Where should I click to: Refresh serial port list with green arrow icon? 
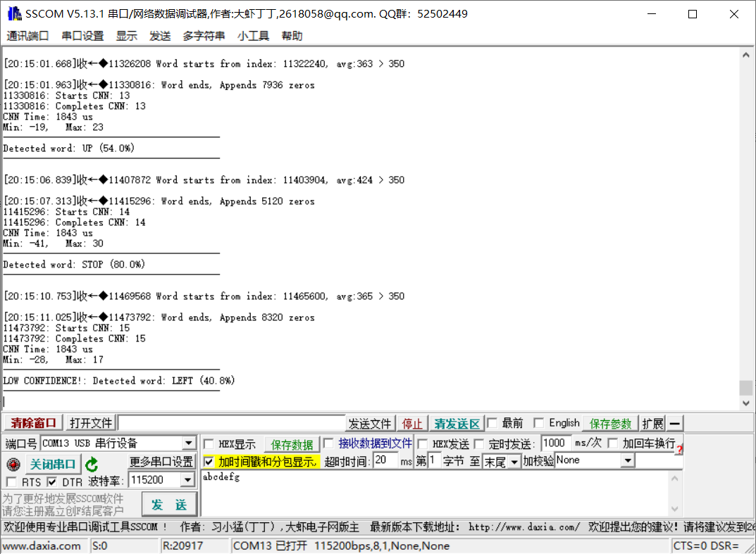point(92,462)
